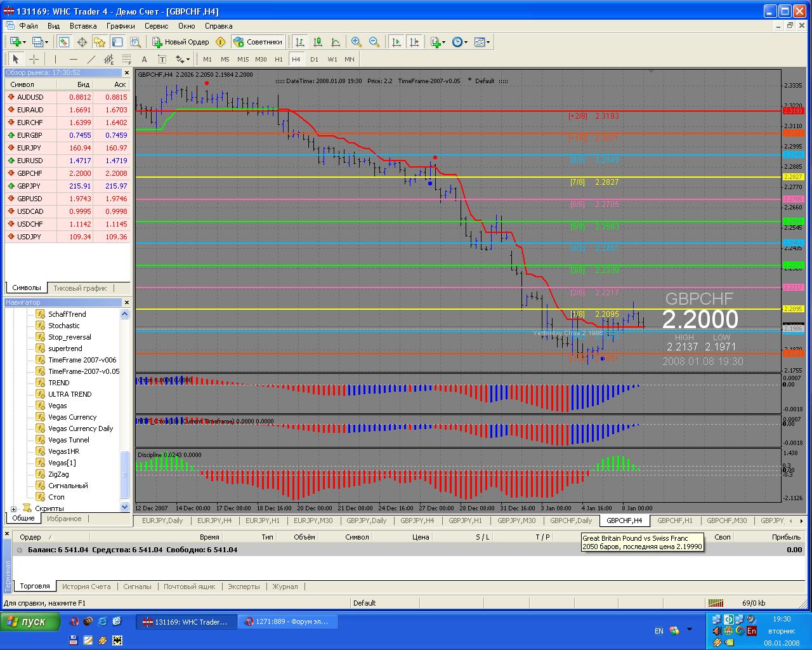
Task: Select the text tool A
Action: pos(144,59)
